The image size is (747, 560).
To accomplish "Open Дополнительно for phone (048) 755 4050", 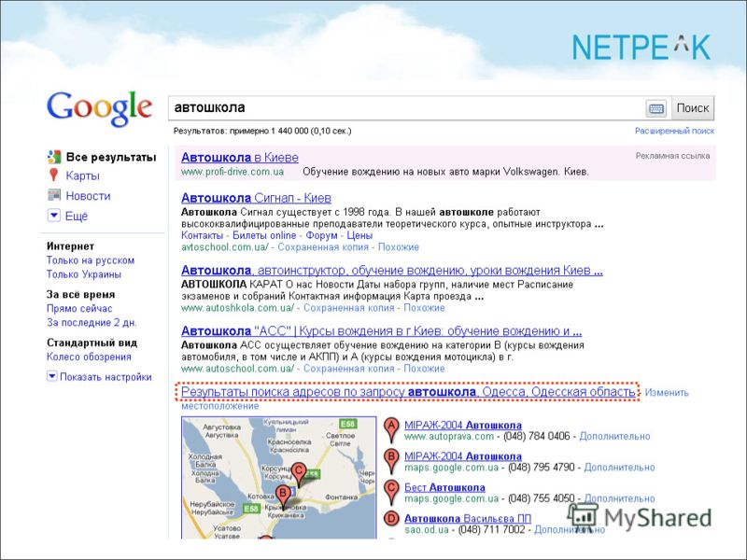I will [x=619, y=498].
